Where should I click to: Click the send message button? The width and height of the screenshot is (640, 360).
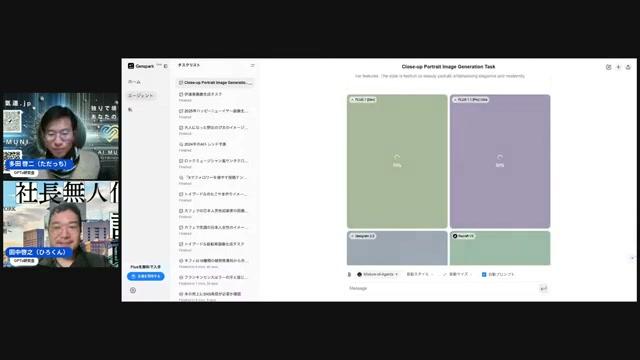[543, 289]
